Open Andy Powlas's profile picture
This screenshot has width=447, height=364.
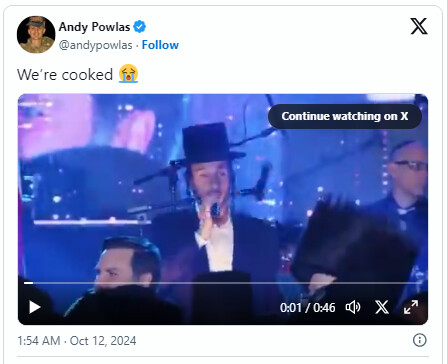pyautogui.click(x=36, y=35)
